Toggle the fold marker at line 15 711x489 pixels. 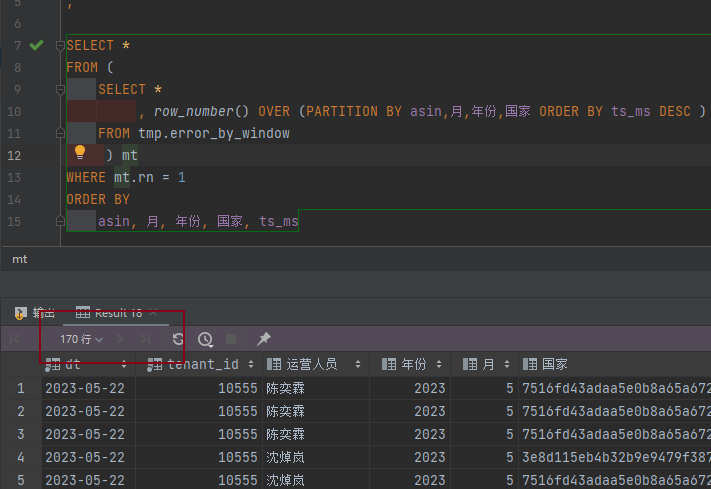point(60,221)
